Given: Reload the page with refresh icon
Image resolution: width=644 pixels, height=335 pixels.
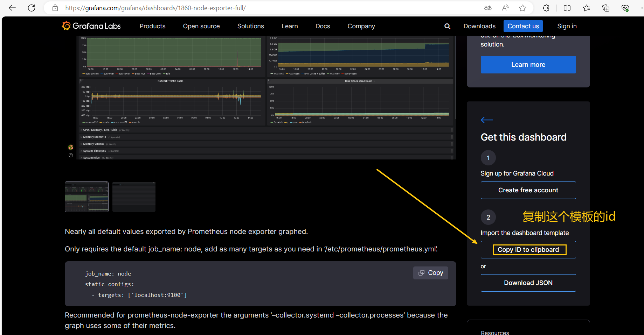Looking at the screenshot, I should (32, 8).
